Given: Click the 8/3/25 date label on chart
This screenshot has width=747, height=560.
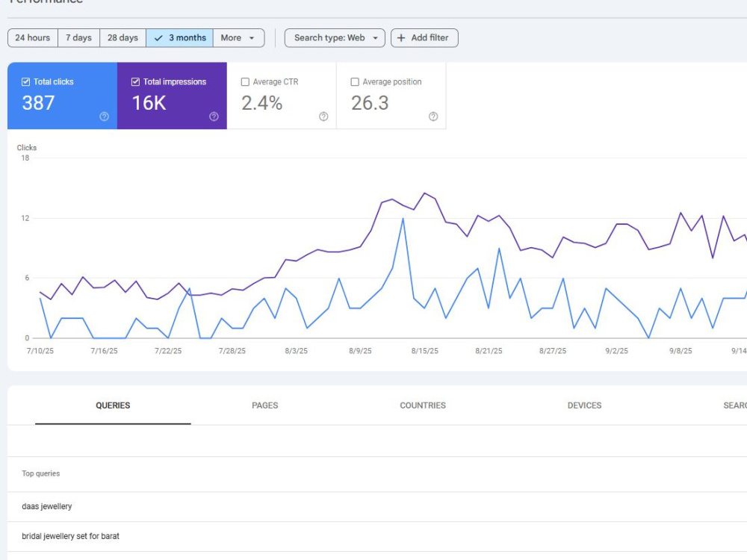Looking at the screenshot, I should [x=297, y=351].
